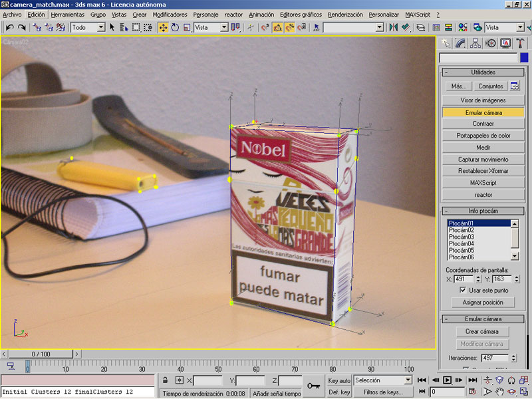Click the Crear cámara button

pos(481,331)
